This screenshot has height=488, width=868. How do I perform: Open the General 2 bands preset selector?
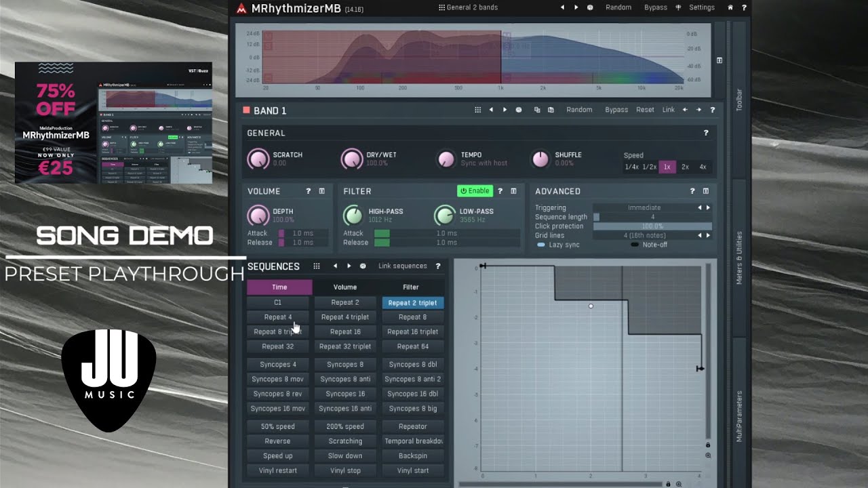click(x=471, y=7)
